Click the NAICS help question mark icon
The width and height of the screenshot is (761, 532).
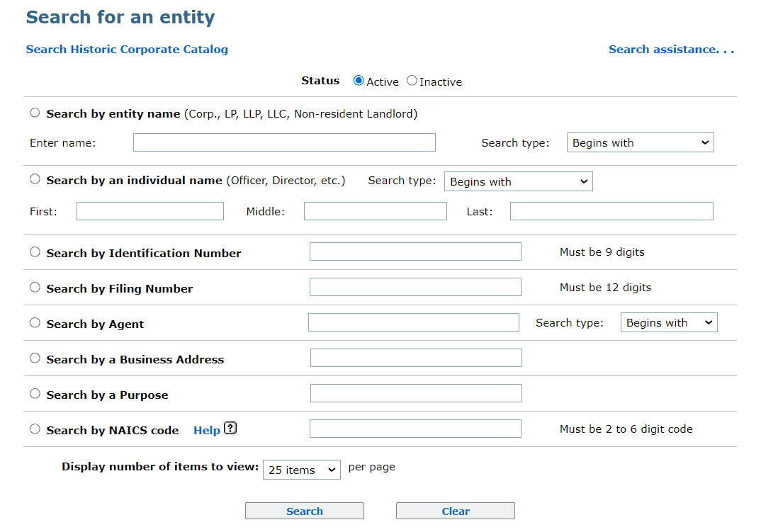[x=230, y=429]
